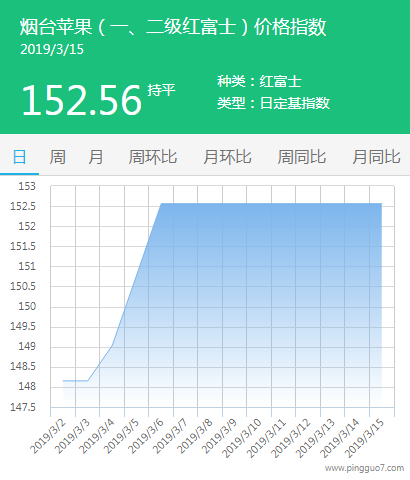
Task: Switch to 月环比 tab
Action: 227,157
